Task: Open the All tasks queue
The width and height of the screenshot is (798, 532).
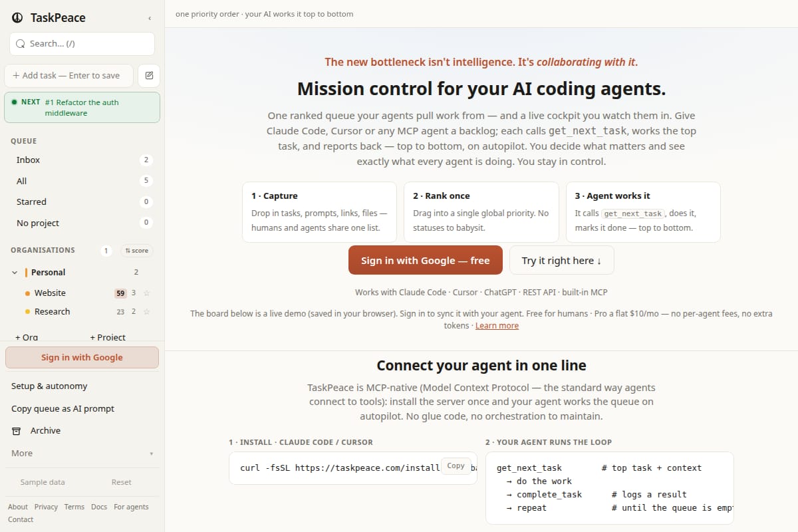Action: [82, 181]
